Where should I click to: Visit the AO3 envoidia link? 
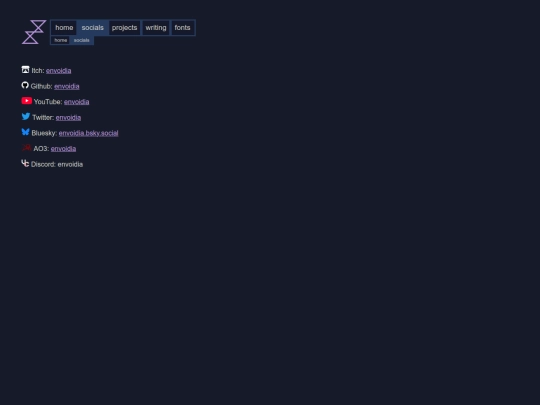(63, 149)
